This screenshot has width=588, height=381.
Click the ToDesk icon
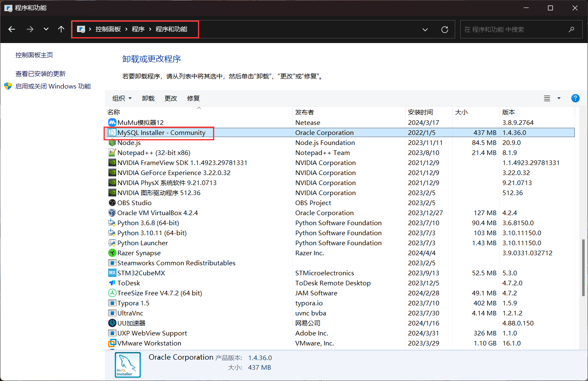pyautogui.click(x=112, y=283)
